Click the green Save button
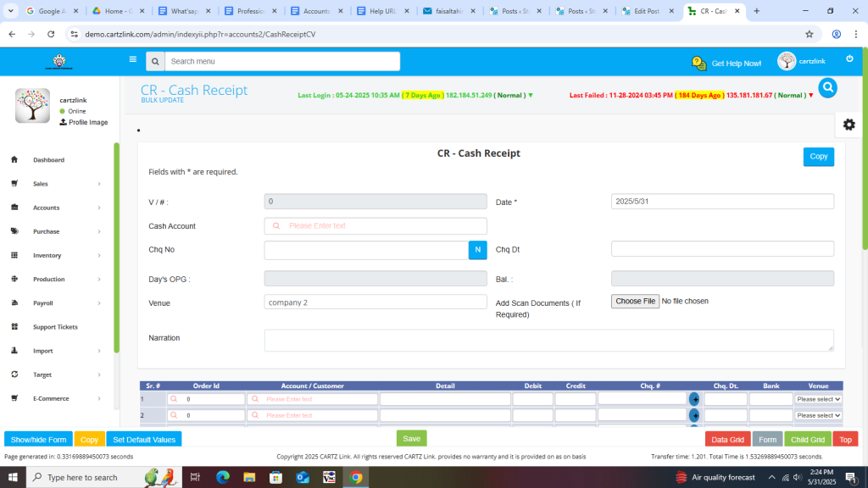 pos(411,438)
